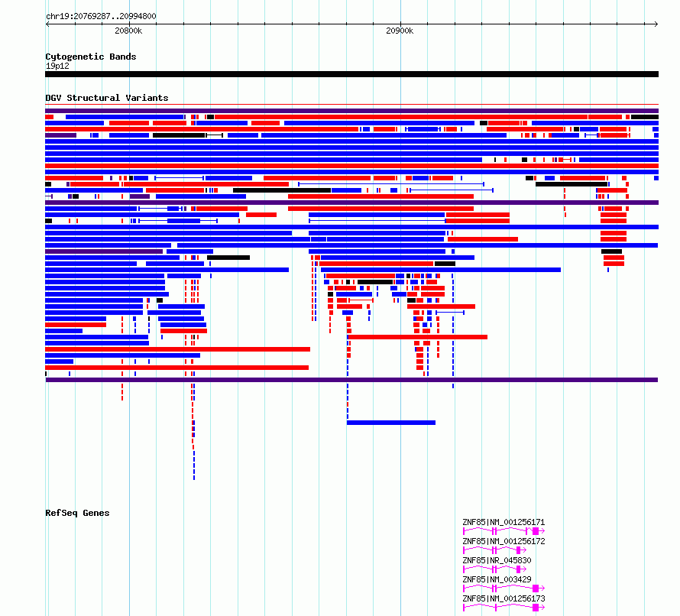Screen dimensions: 680x616
Task: Click the left arrowhead of the coordinate ruler
Action: pyautogui.click(x=47, y=24)
